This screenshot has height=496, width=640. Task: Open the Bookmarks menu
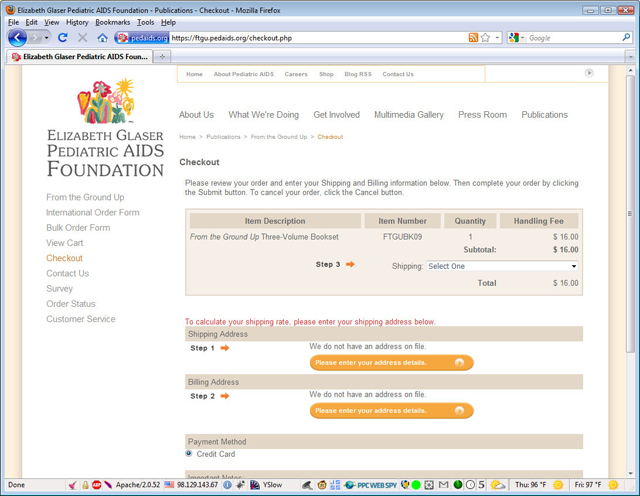click(x=113, y=22)
